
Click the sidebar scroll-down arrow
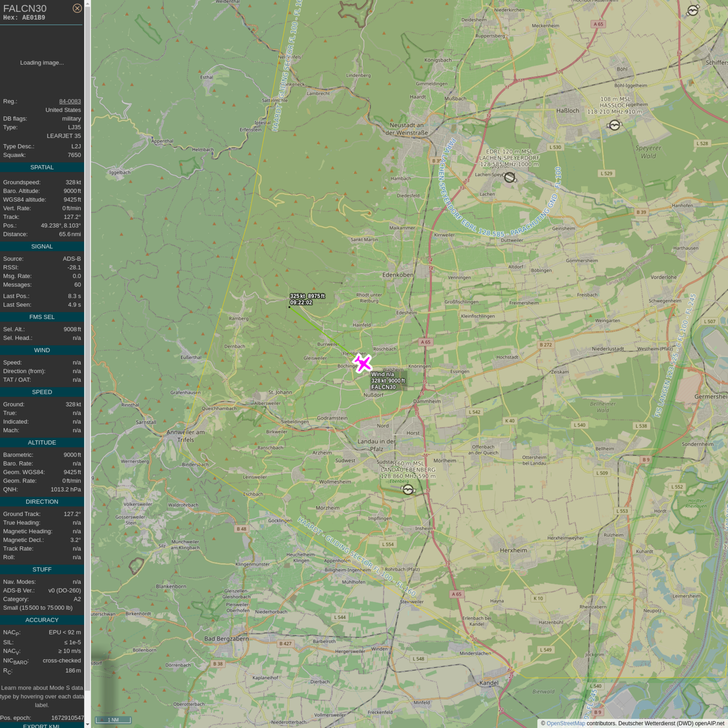(x=87, y=724)
